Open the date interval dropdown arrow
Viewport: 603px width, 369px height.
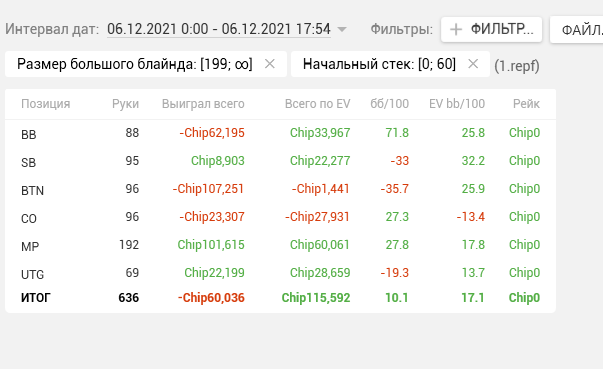click(341, 29)
